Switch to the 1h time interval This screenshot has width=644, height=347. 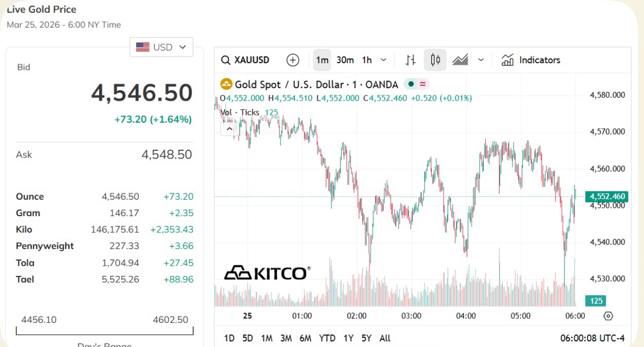click(x=366, y=60)
